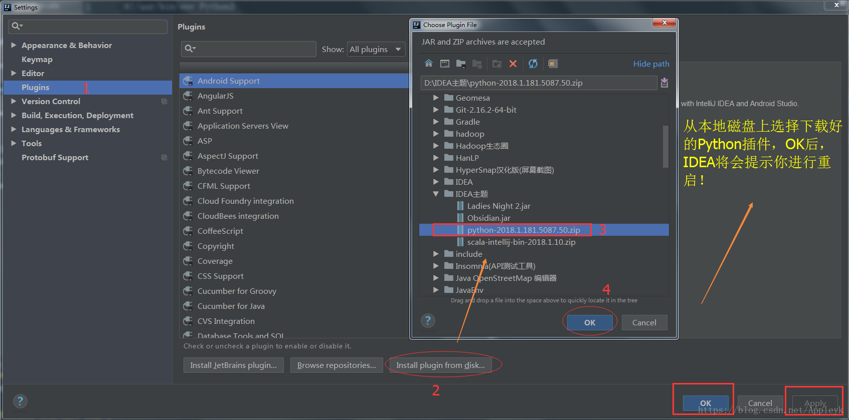849x420 pixels.
Task: Expand Languages & Frameworks settings
Action: [x=14, y=129]
